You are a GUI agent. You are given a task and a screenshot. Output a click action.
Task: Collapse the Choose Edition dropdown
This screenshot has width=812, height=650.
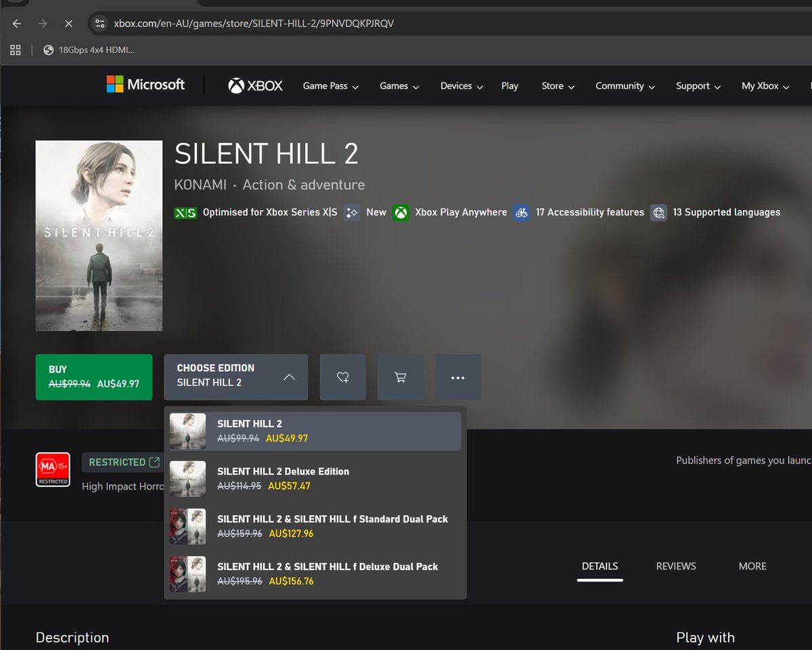tap(235, 376)
